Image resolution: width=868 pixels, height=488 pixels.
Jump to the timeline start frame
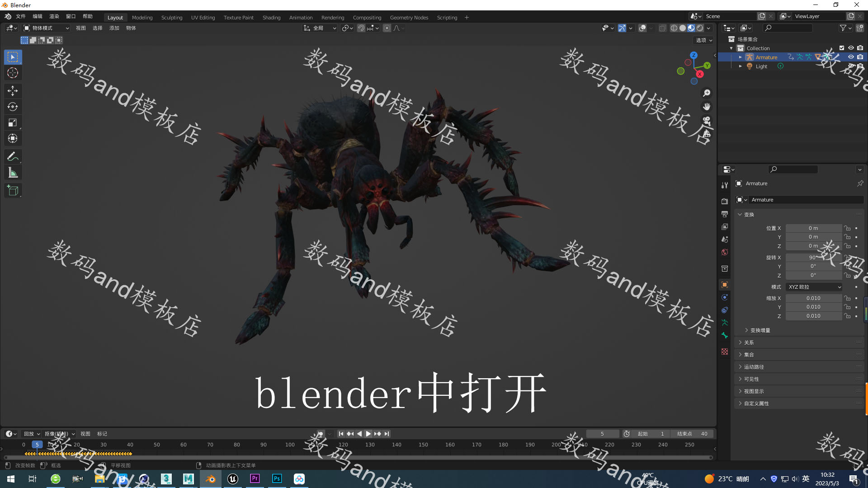pos(341,434)
